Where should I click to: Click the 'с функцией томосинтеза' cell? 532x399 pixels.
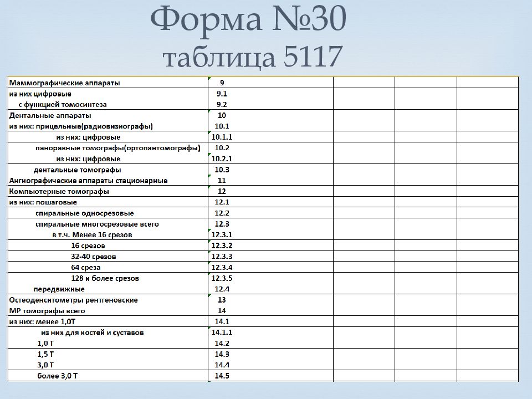click(x=63, y=104)
